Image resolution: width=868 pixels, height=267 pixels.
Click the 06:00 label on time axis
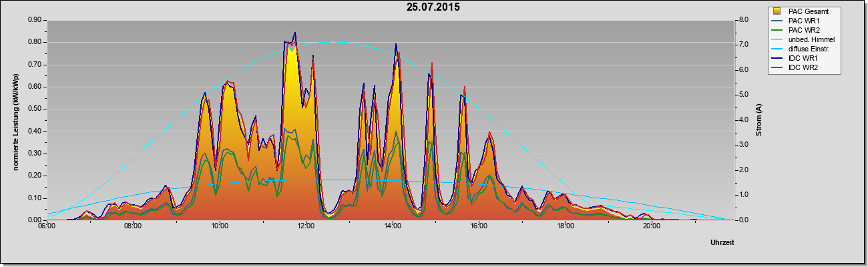(47, 226)
